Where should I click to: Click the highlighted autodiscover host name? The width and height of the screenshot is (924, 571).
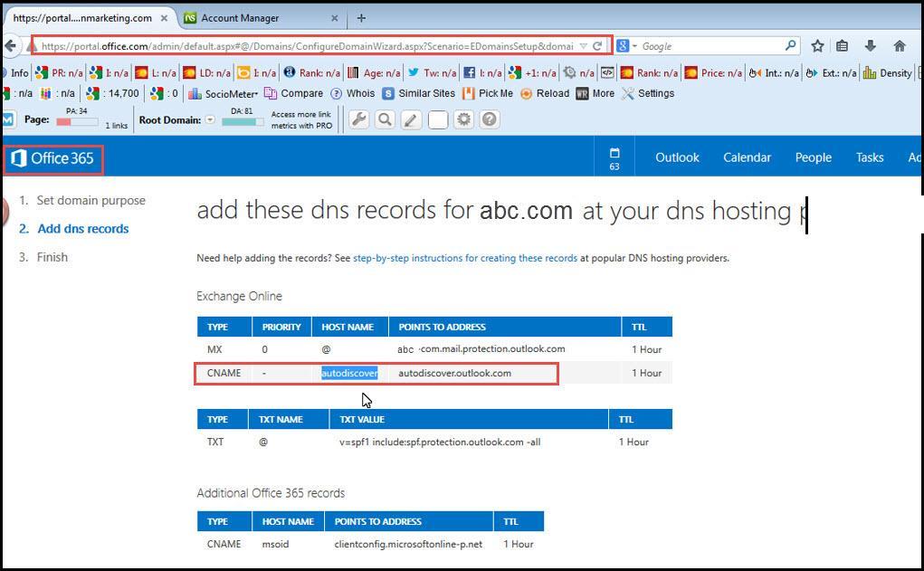(349, 373)
